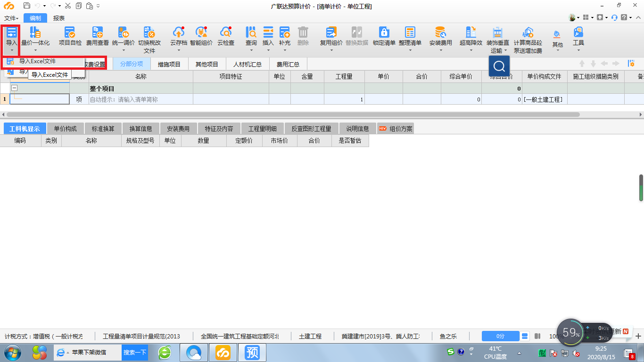Click the status bar plus zoom button
This screenshot has height=362, width=644.
(638, 336)
